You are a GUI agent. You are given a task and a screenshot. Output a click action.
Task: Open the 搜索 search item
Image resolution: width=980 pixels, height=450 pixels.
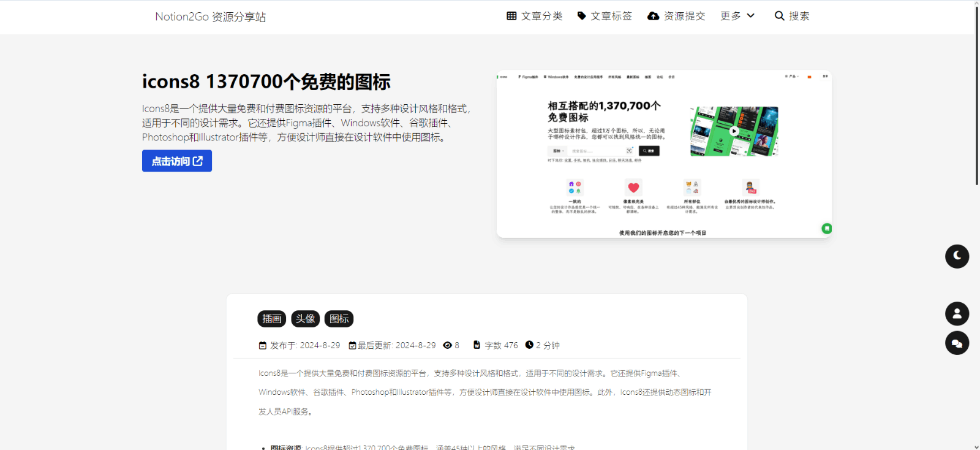[792, 16]
